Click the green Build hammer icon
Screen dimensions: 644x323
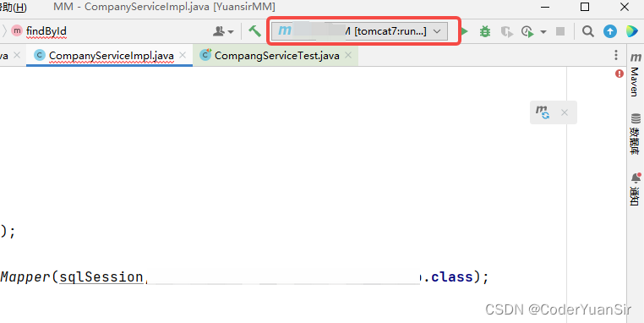[254, 30]
